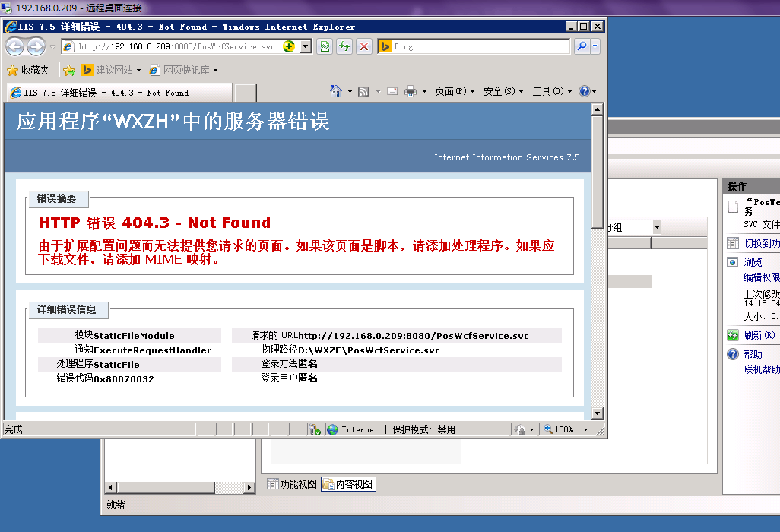The width and height of the screenshot is (780, 532).
Task: Click left arrow of IIS Manager horizontal scrollbar
Action: click(110, 488)
